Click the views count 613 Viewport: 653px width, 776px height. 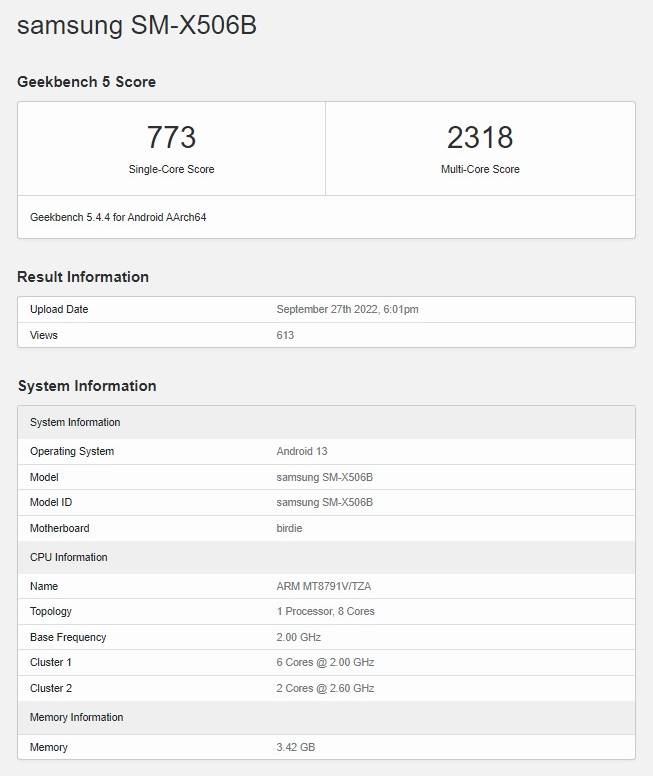[285, 335]
